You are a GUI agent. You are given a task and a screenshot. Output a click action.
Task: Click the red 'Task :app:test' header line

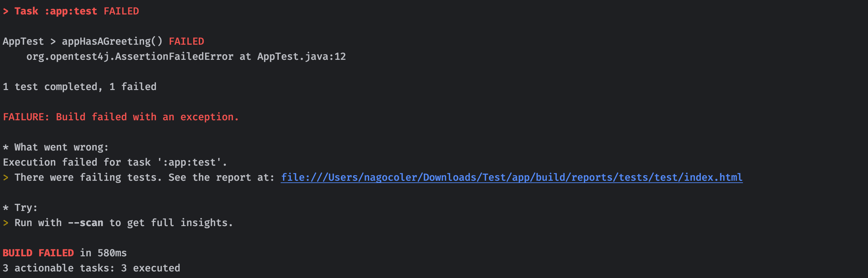(76, 11)
